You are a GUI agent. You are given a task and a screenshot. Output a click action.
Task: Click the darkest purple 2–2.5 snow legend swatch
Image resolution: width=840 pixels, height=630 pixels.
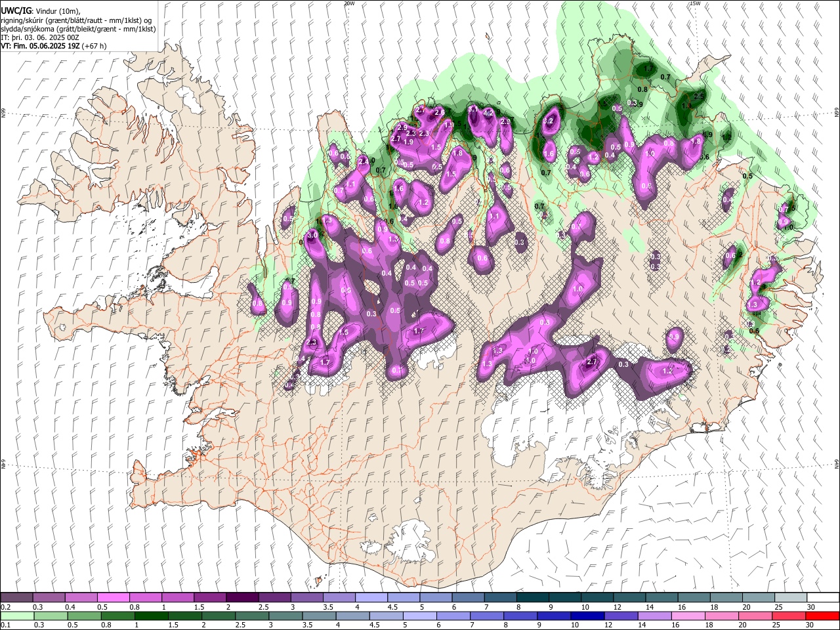click(x=241, y=598)
